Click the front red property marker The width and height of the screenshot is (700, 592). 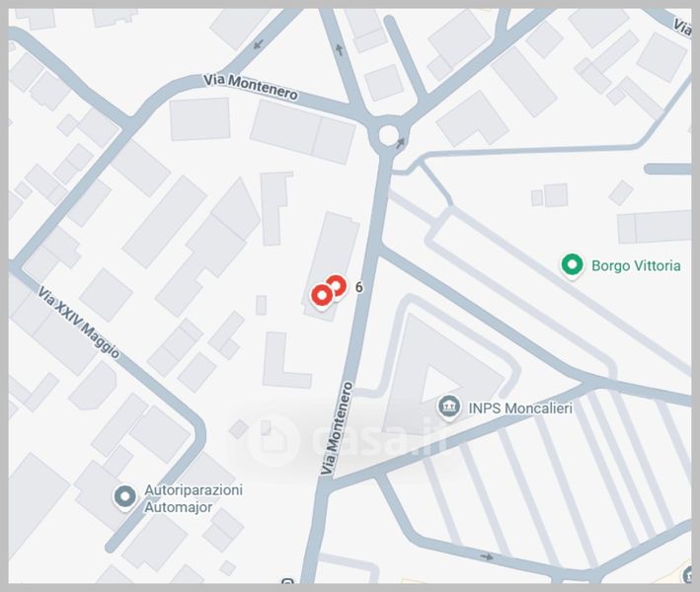[x=322, y=295]
